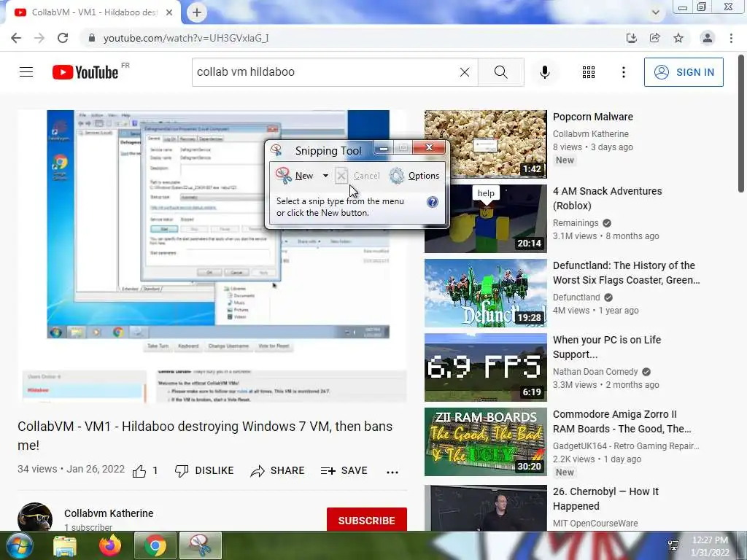
Task: Click the page vertical scrollbar
Action: pyautogui.click(x=741, y=124)
